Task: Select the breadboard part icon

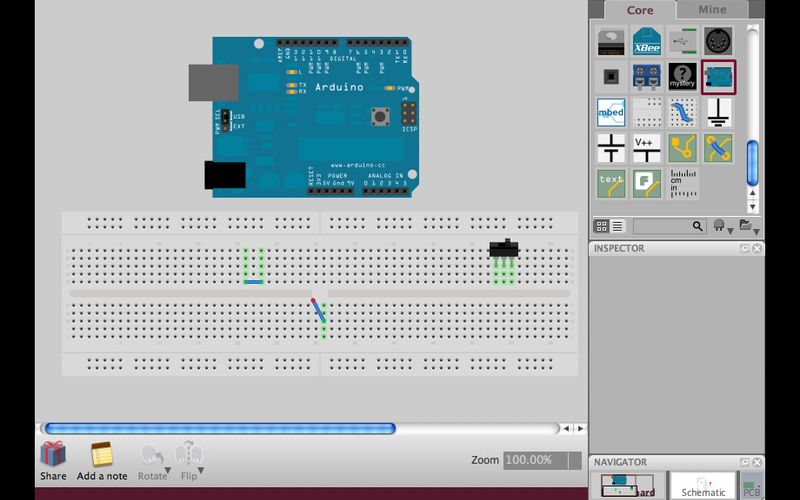Action: [646, 113]
